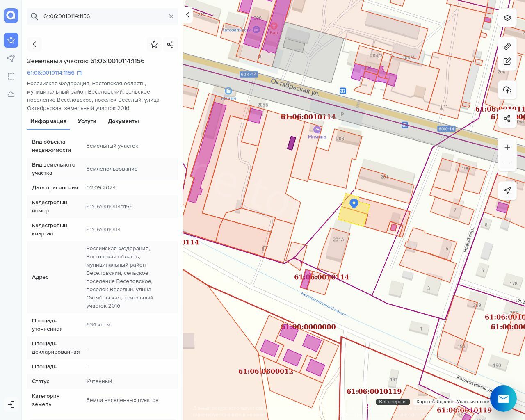Image resolution: width=525 pixels, height=420 pixels.
Task: Open the favorites section in the sidebar
Action: tap(11, 40)
